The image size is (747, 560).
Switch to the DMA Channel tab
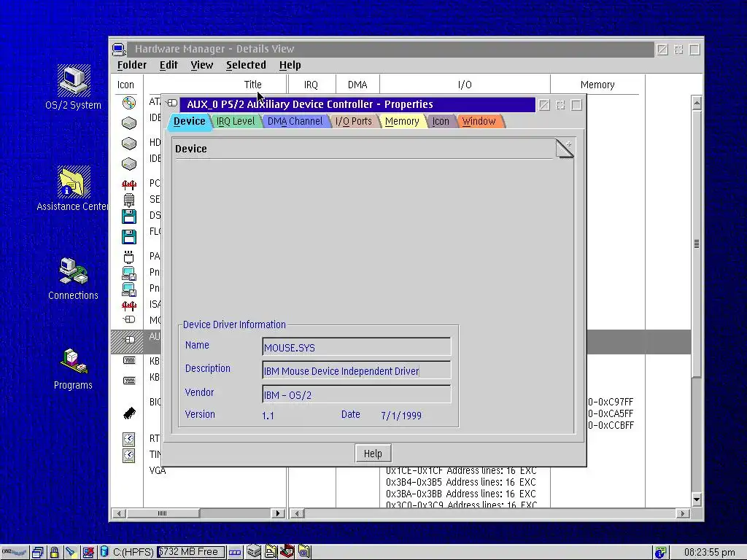[295, 122]
